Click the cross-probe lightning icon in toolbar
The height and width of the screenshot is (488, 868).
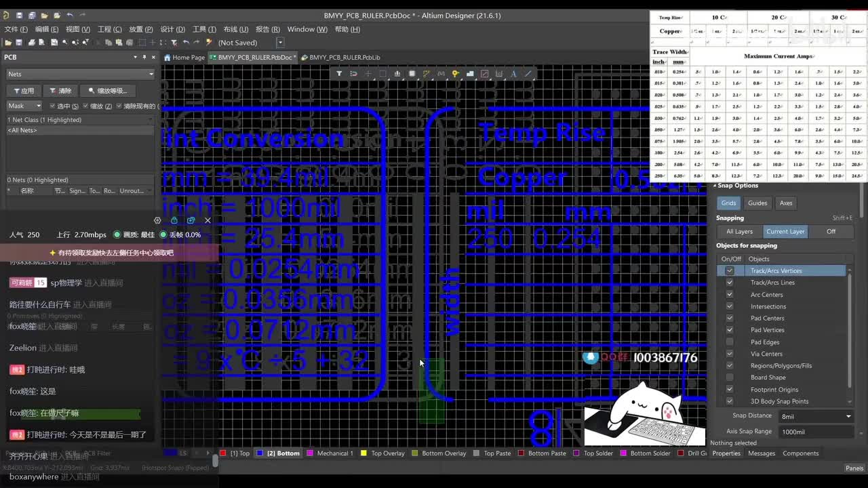coord(209,42)
